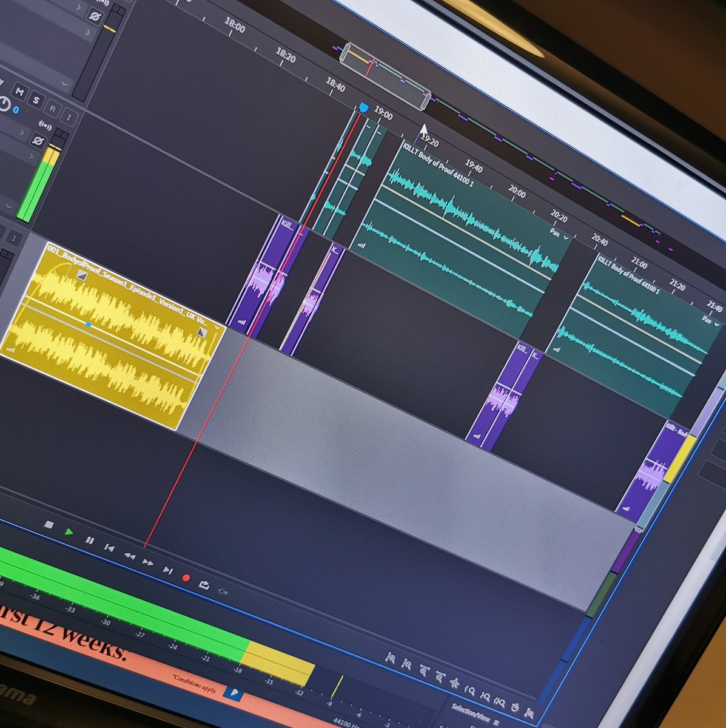Click Zoom Out Amplitude icon
This screenshot has width=726, height=728.
click(x=407, y=664)
